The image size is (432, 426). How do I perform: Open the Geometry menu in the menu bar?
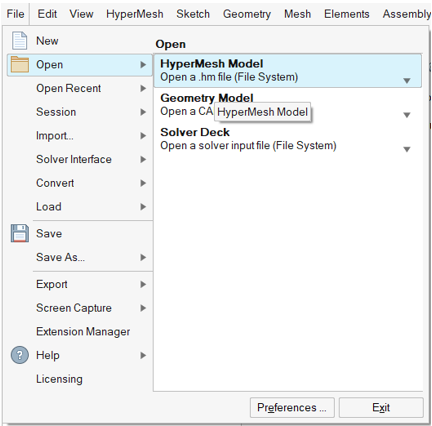pyautogui.click(x=247, y=14)
